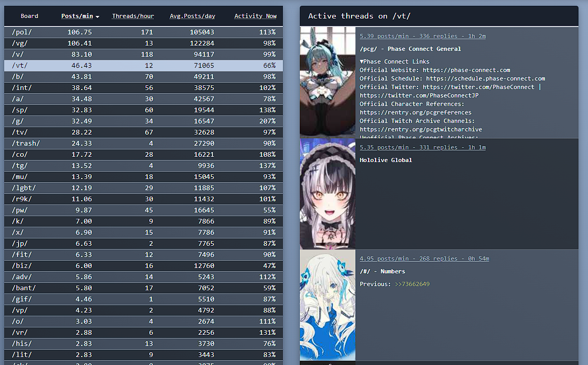Click the https://schedule.phase-connect.com URL
Screen dimensions: 588x365
click(486, 78)
